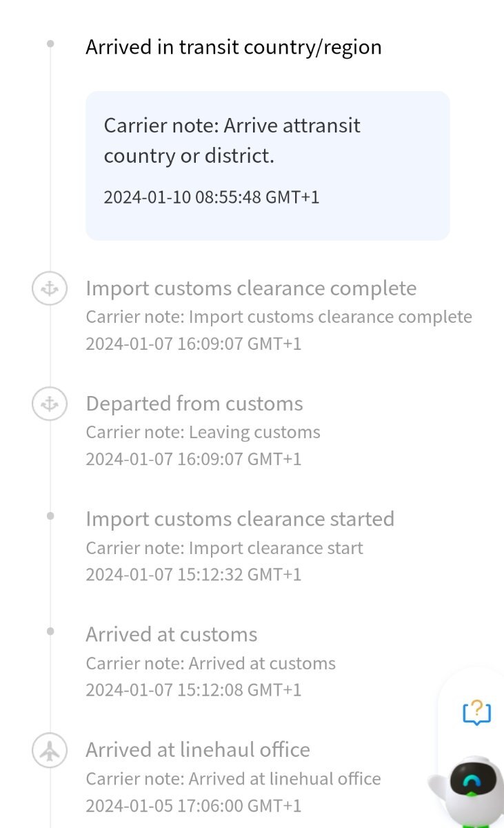Tap the 2024-01-10 08:55:48 timestamp
The image size is (504, 828).
pos(212,197)
